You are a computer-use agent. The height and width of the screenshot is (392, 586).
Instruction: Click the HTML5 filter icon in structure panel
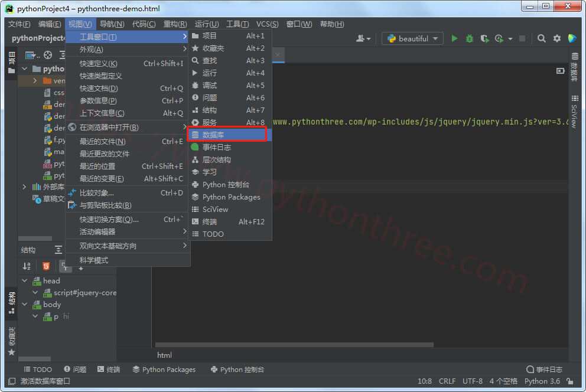(x=46, y=266)
